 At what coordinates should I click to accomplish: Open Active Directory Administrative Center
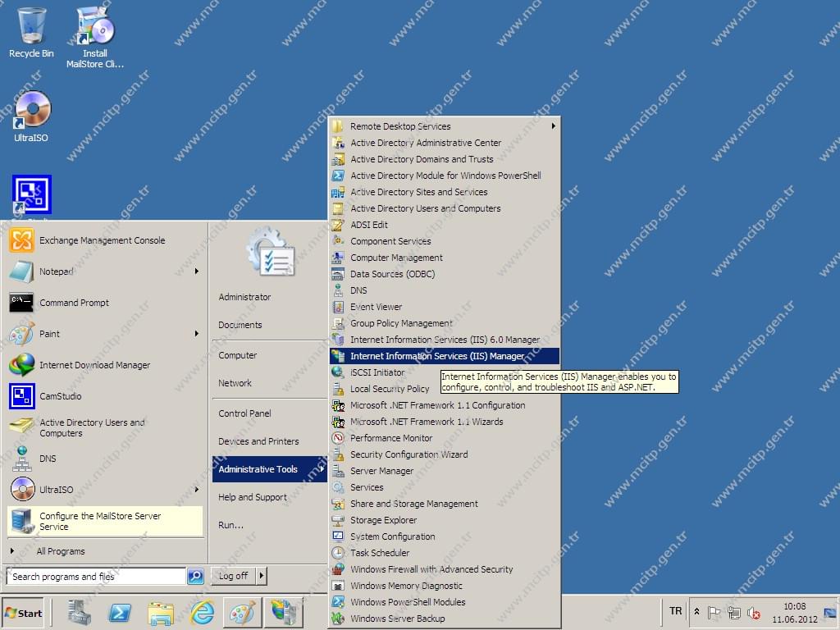(445, 143)
